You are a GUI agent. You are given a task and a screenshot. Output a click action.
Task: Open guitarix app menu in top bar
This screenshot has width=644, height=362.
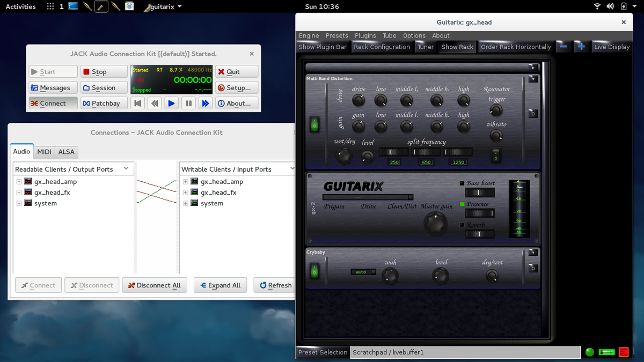click(163, 6)
